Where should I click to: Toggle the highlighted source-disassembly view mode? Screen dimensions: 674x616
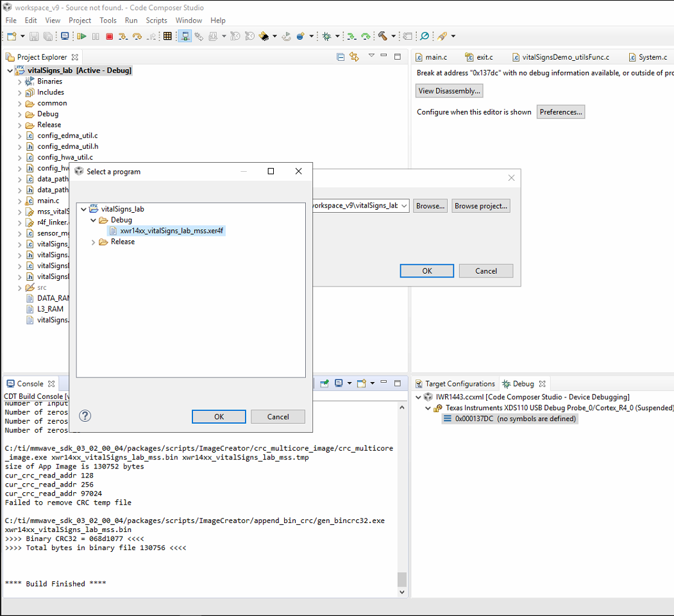[185, 37]
